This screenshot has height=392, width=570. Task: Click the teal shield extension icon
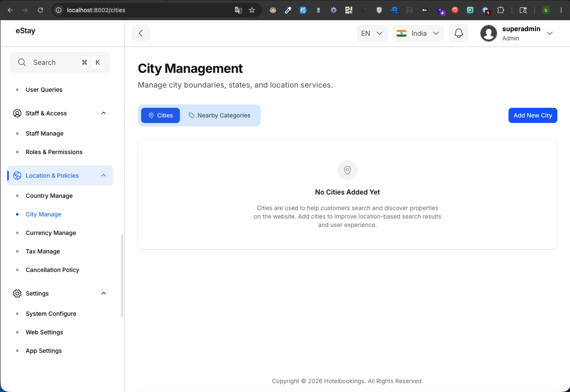pos(470,10)
